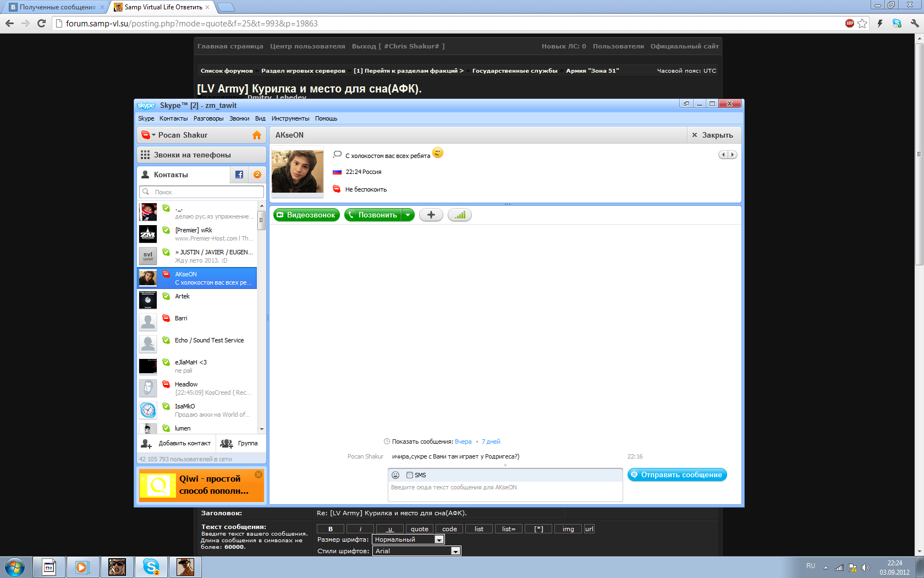Open the Skype phone dial pad icon
Image resolution: width=924 pixels, height=578 pixels.
pos(145,155)
